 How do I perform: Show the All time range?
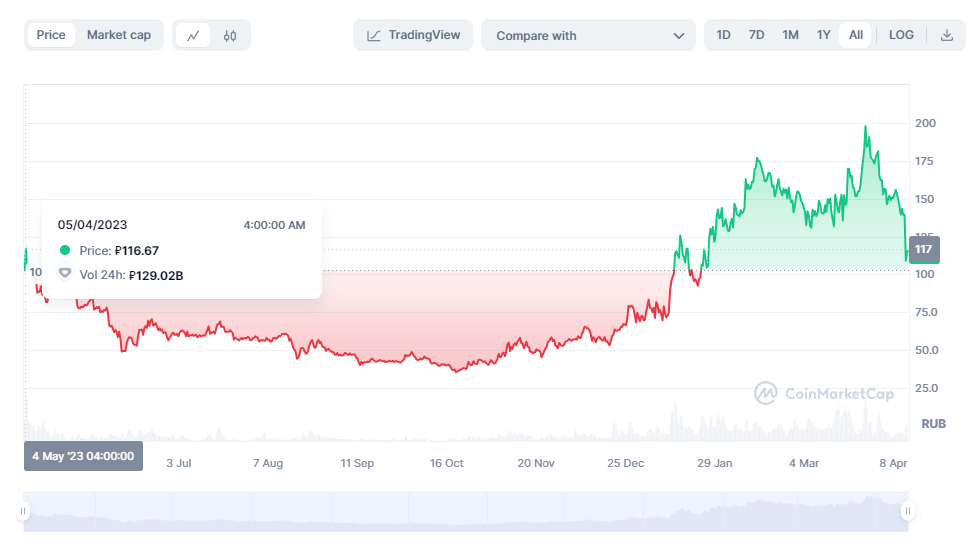pos(856,35)
